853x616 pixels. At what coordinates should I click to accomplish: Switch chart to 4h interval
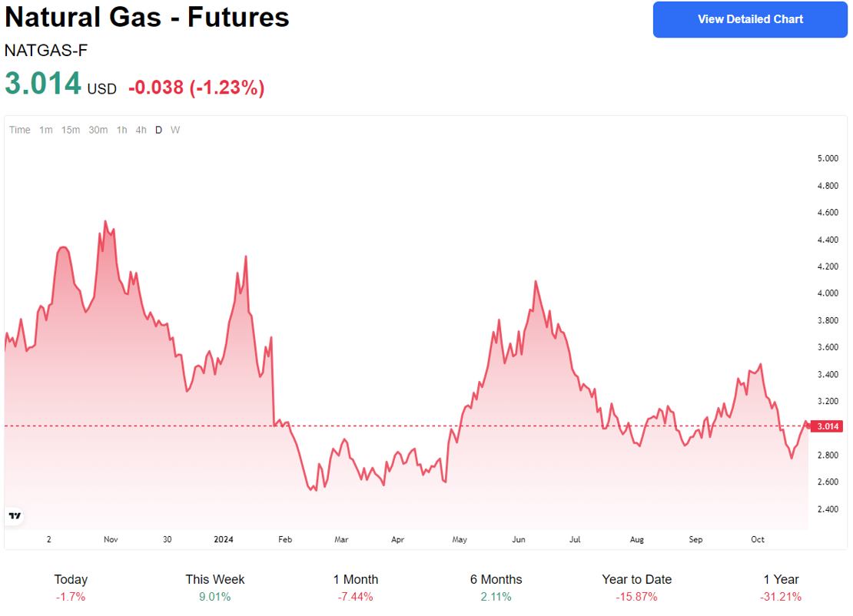click(141, 130)
